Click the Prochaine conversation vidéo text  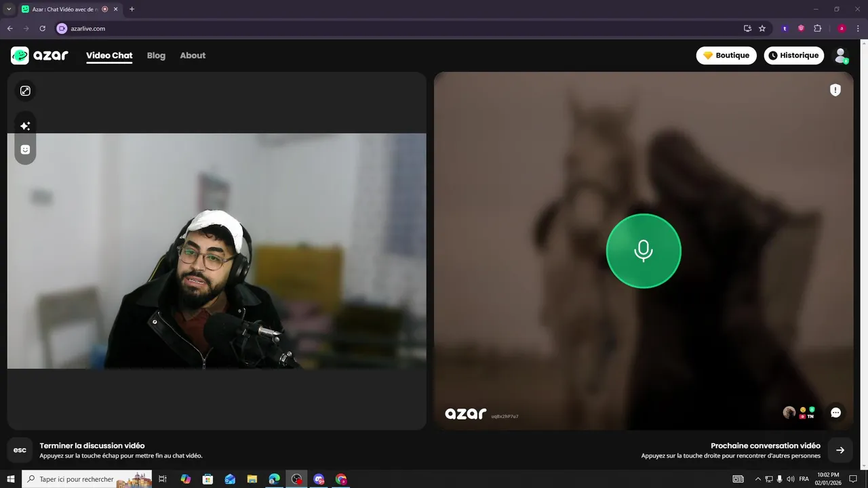point(766,445)
